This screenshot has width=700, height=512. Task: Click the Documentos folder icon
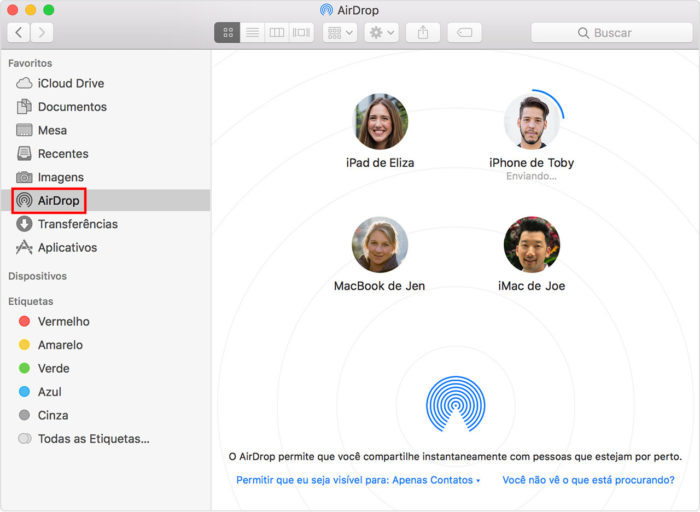pos(24,106)
